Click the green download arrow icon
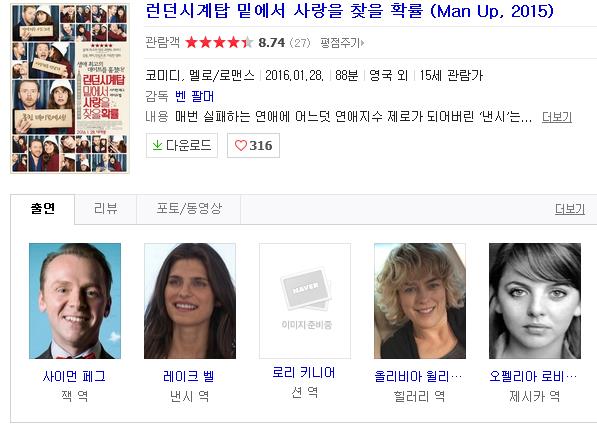Viewport: 597px width, 426px height. click(x=157, y=145)
